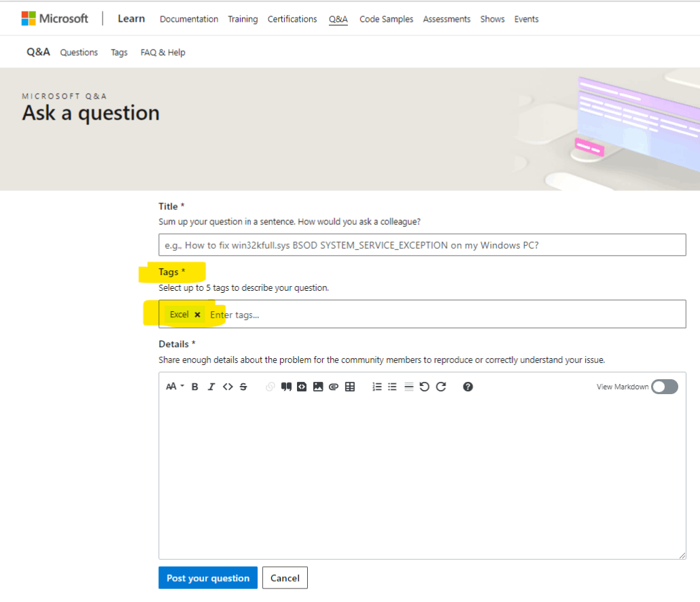Toggle italic formatting in the editor
The height and width of the screenshot is (602, 700).
pyautogui.click(x=211, y=387)
